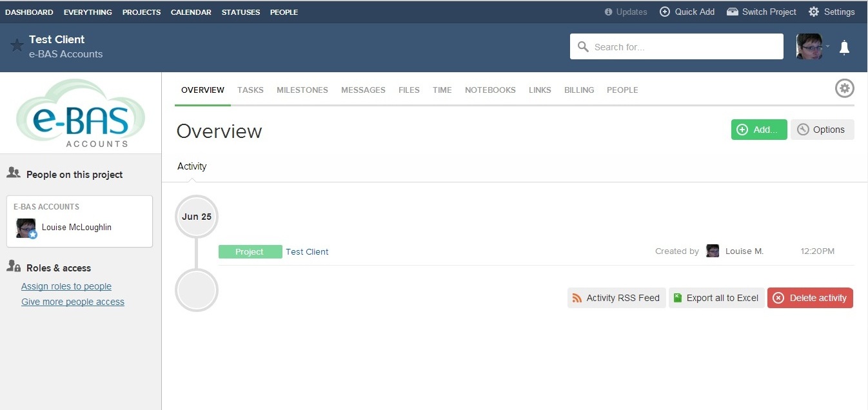Open Settings in the top bar
Screen dimensions: 868x410
point(832,12)
